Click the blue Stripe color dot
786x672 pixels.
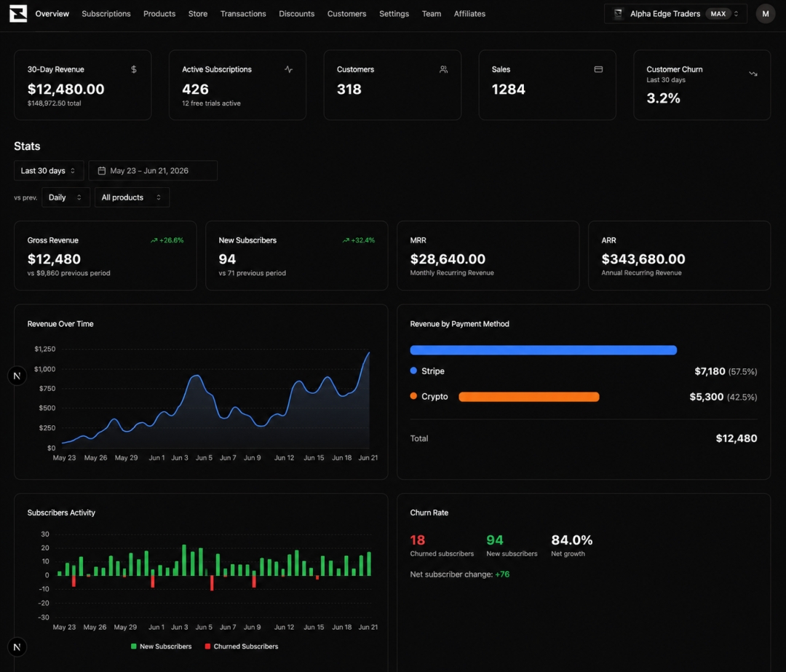413,371
